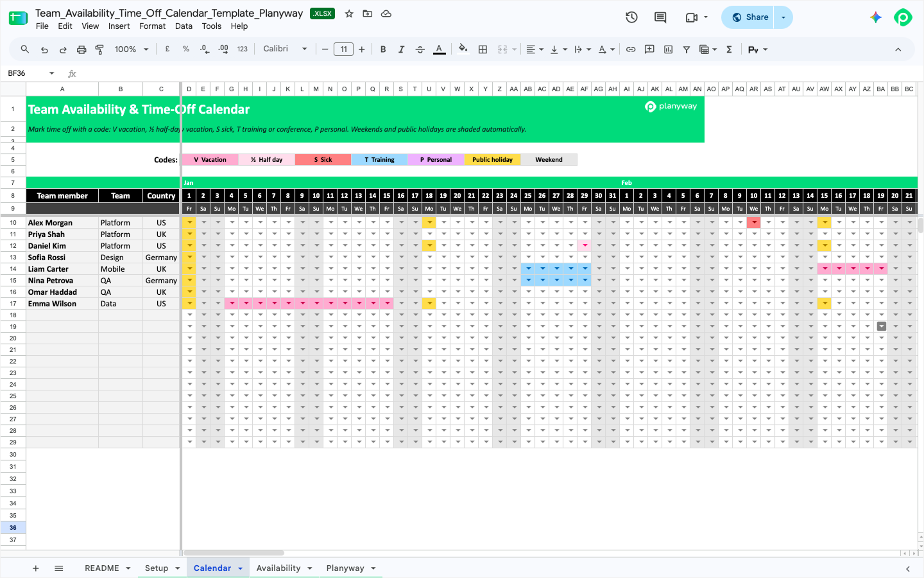The image size is (924, 578).
Task: Apply strikethrough formatting
Action: 420,49
